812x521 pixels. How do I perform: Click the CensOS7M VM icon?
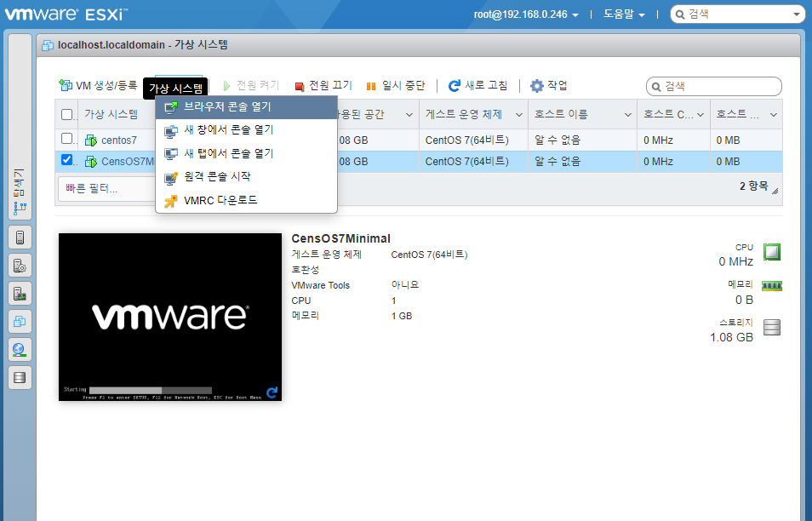point(91,162)
